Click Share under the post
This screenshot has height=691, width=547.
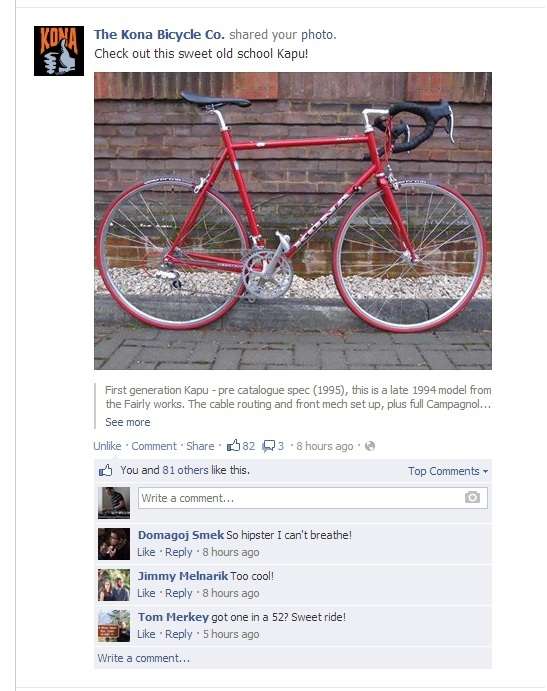[200, 446]
